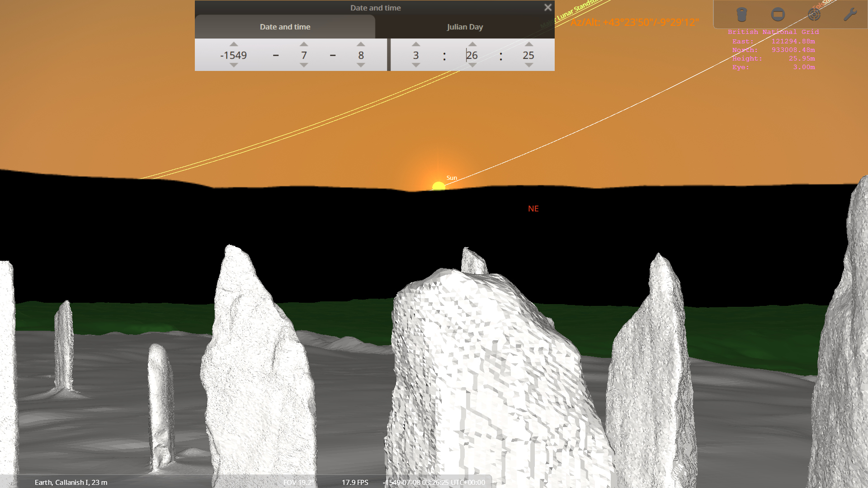The width and height of the screenshot is (868, 488).
Task: Select the Date and time tab
Action: coord(284,27)
